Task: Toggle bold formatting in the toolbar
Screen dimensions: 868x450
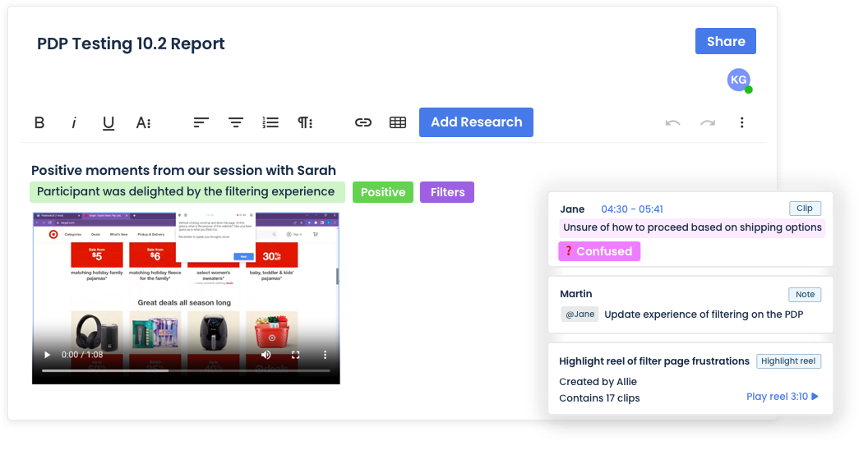Action: tap(39, 122)
